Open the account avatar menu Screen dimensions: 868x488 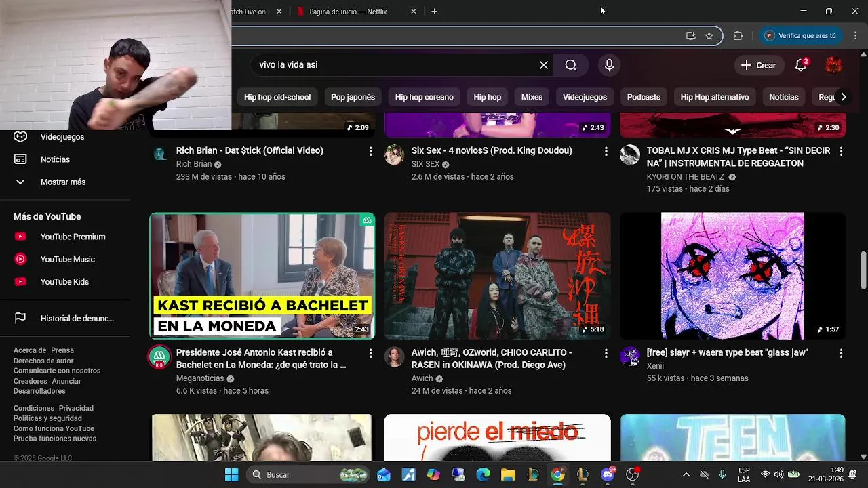[x=833, y=65]
